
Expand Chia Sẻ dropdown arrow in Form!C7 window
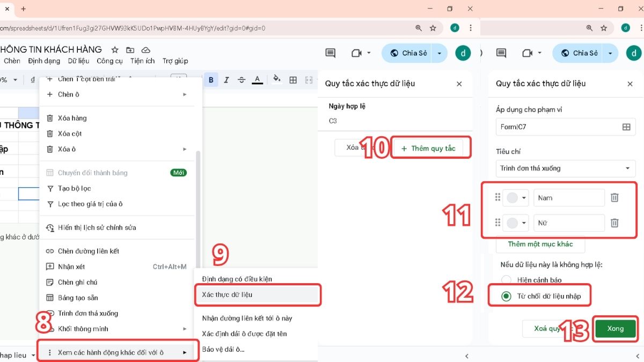610,53
